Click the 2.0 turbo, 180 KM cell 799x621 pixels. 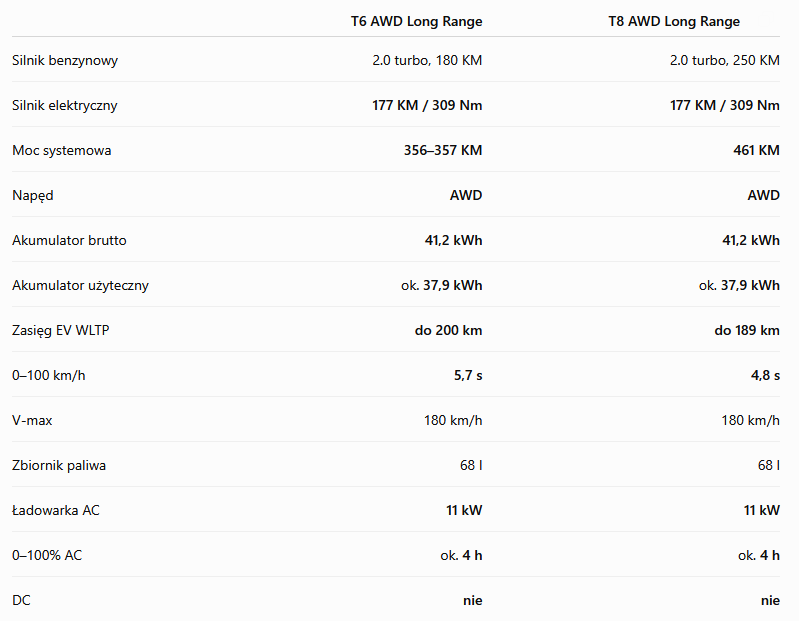point(427,60)
